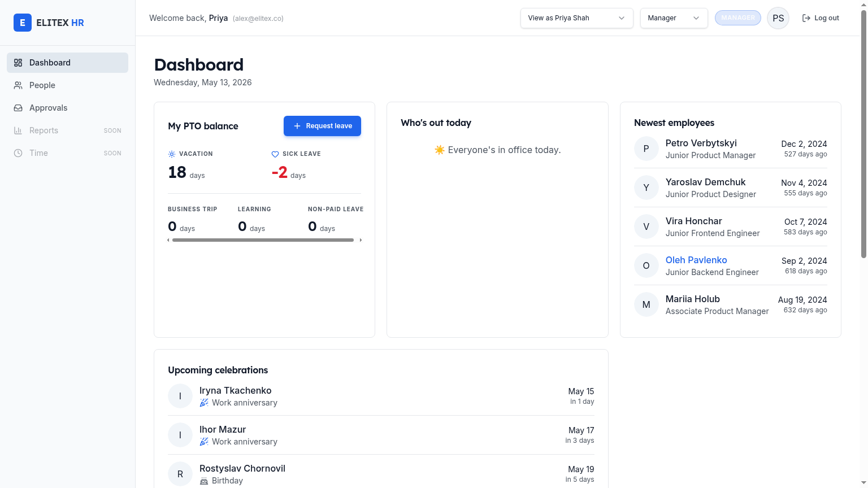Screen dimensions: 868x488
Task: Click the horizontal scrollbar in PTO balance
Action: pyautogui.click(x=263, y=240)
